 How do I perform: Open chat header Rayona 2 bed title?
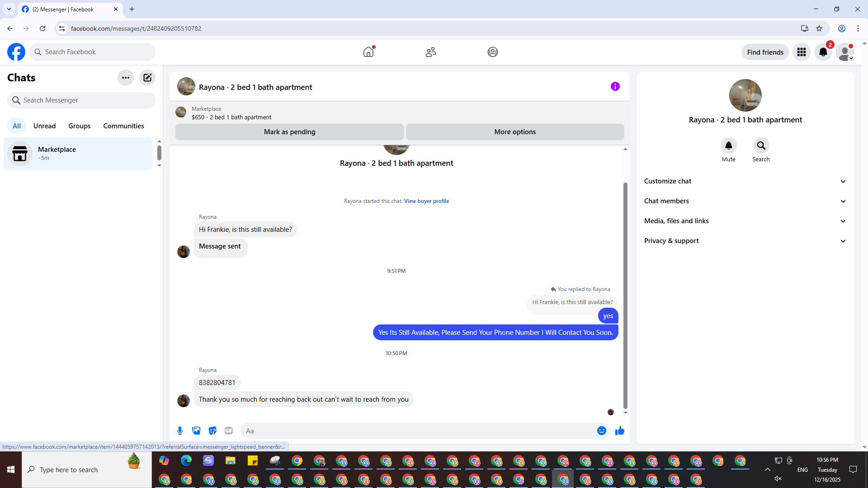tap(255, 87)
